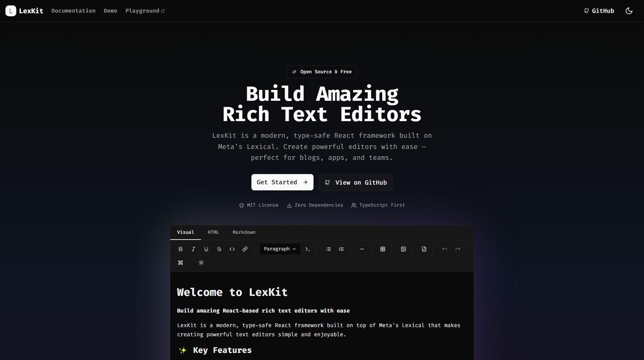Apply underline formatting
644x360 pixels.
pos(206,249)
